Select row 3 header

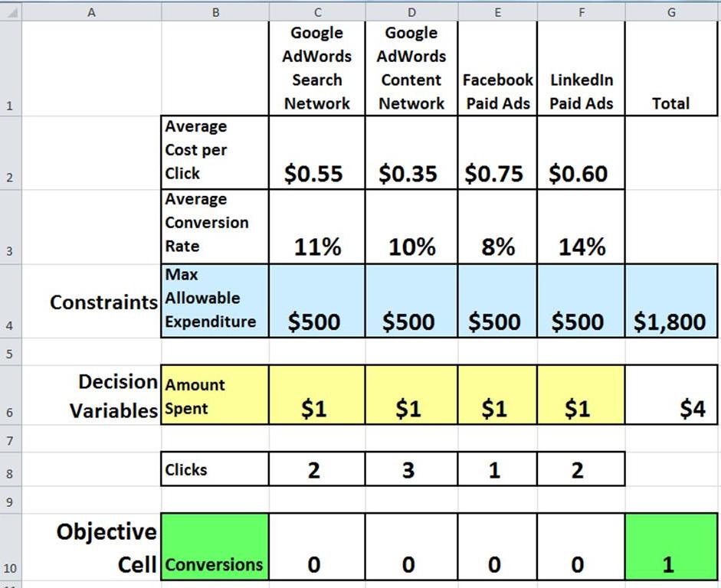click(x=11, y=227)
